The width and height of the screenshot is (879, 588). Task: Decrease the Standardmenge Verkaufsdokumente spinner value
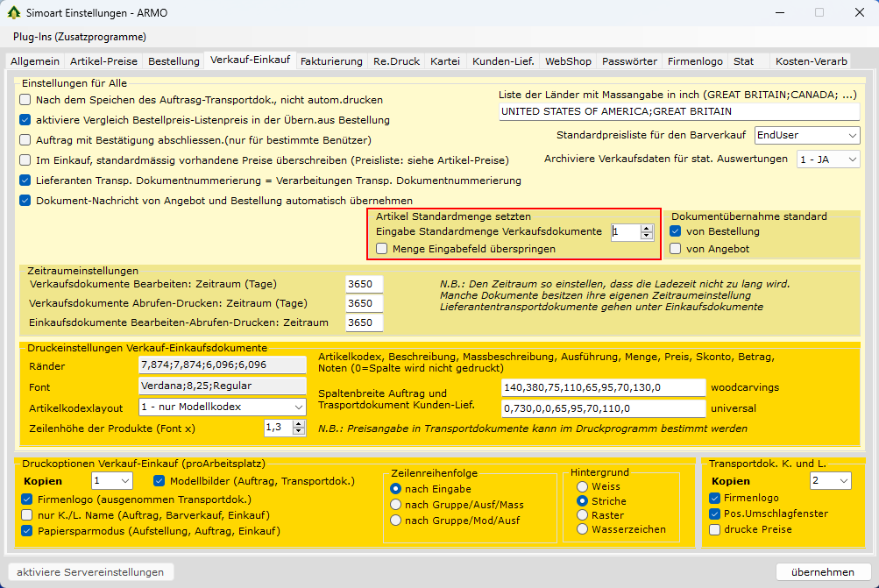(x=647, y=236)
